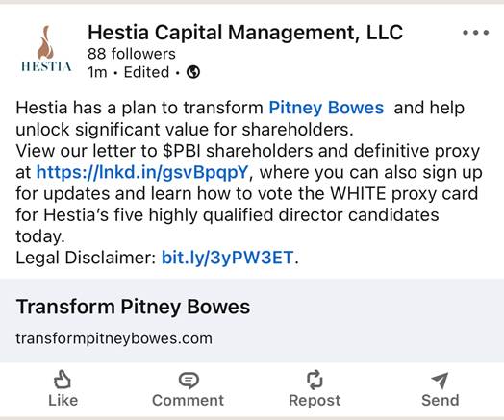Screen dimensions: 504x420
Task: Tap the Comment speech bubble icon
Action: pyautogui.click(x=189, y=381)
